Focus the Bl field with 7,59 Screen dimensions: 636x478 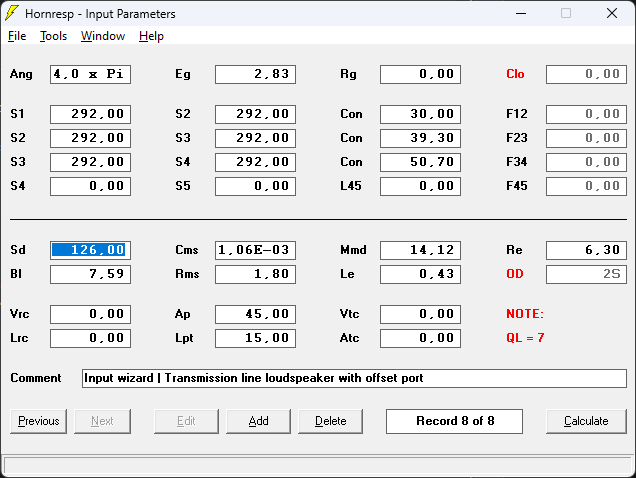(x=90, y=274)
